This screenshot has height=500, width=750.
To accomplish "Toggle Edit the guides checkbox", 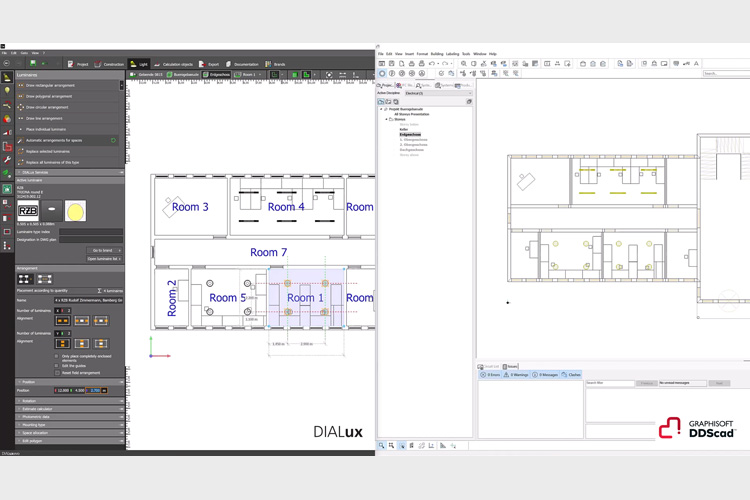I will (57, 366).
